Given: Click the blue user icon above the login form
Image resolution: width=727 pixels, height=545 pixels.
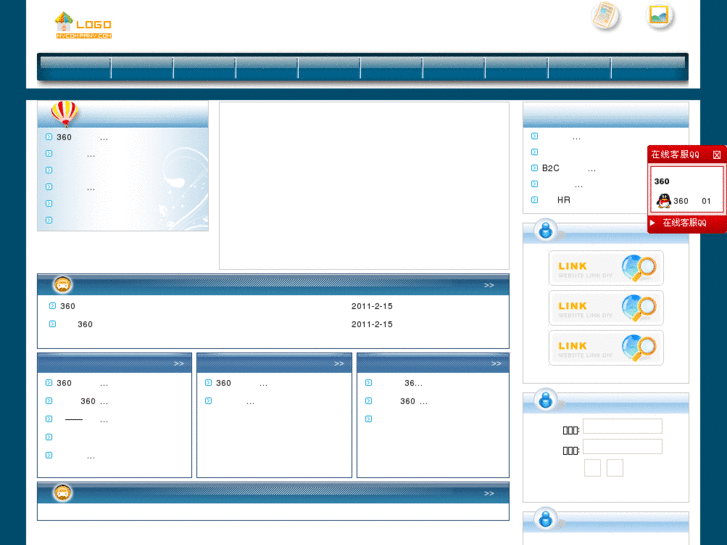Looking at the screenshot, I should [x=546, y=400].
